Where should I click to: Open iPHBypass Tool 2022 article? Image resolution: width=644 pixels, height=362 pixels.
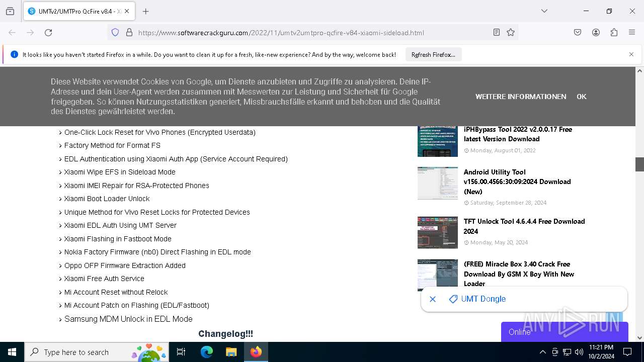518,134
